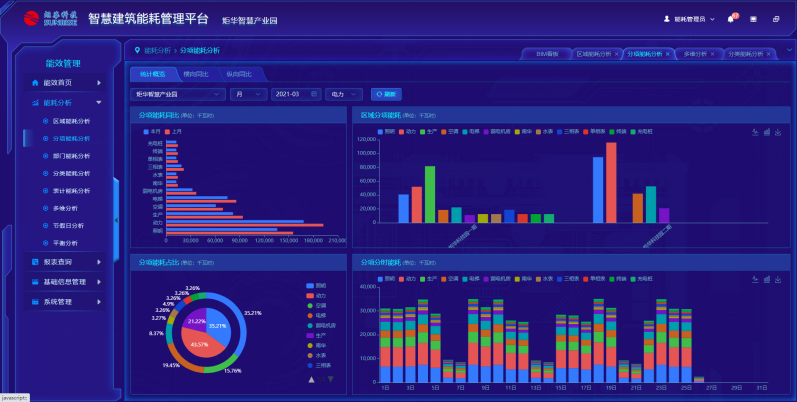Click the calendar icon in 2021-03 date field
This screenshot has height=402, width=797.
[x=315, y=94]
